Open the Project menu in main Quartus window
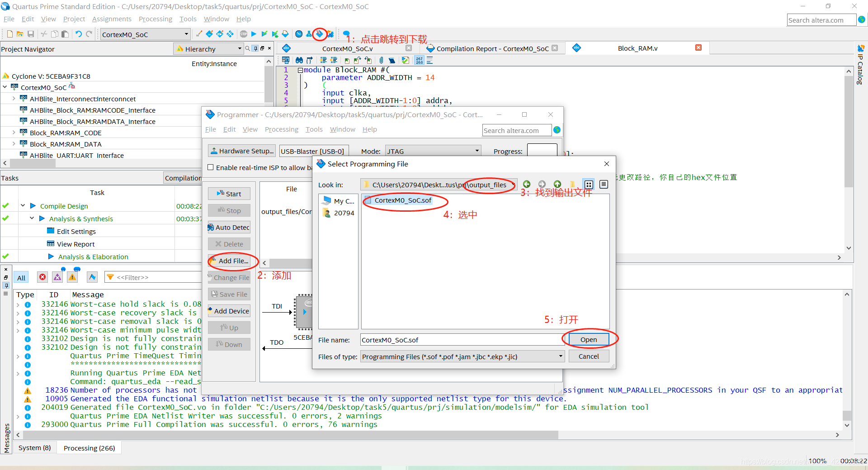This screenshot has height=470, width=868. coord(74,19)
